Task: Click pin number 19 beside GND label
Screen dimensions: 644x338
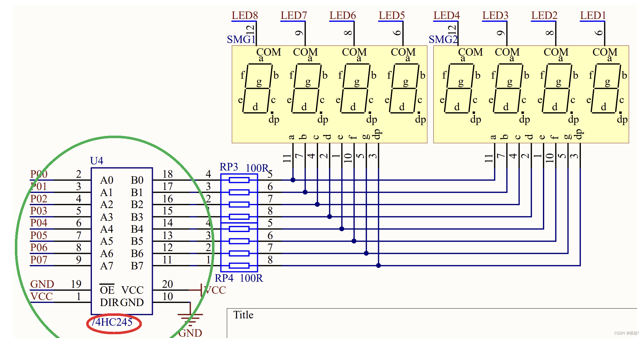Action: [76, 284]
